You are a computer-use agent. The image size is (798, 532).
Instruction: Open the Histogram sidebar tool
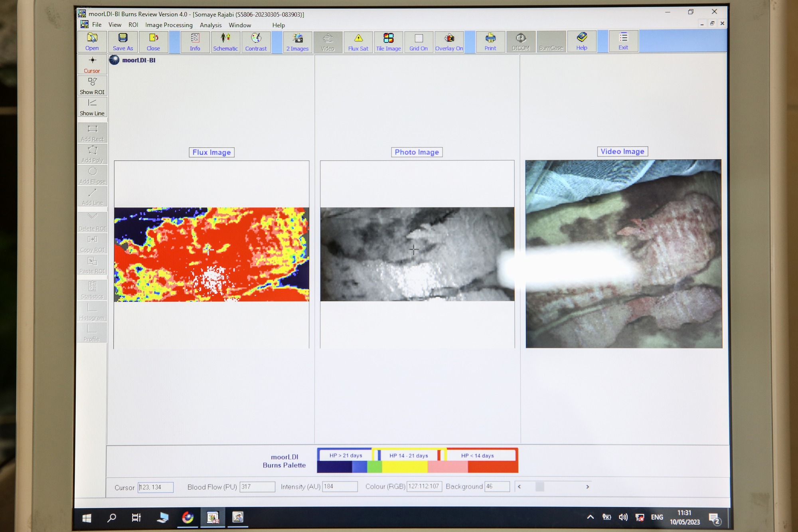coord(92,312)
